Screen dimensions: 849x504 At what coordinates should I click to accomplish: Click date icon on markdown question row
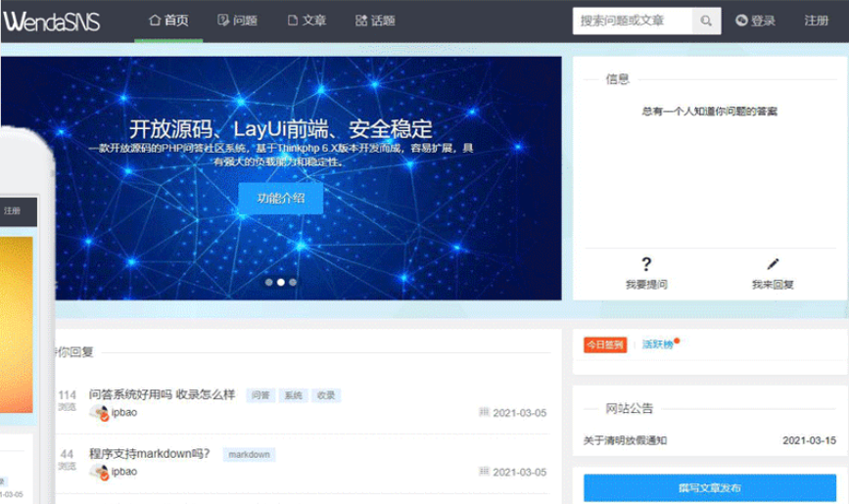tap(484, 471)
